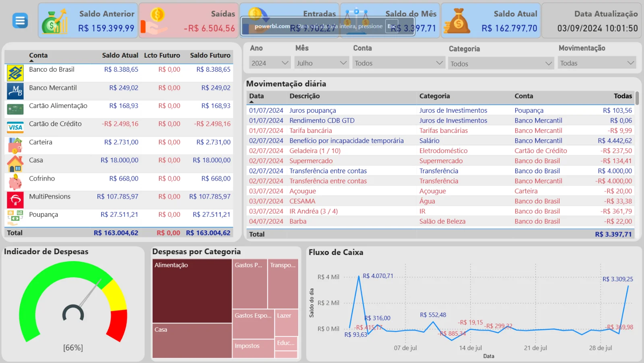Click the Saldo Anterior money bag icon

tap(55, 21)
